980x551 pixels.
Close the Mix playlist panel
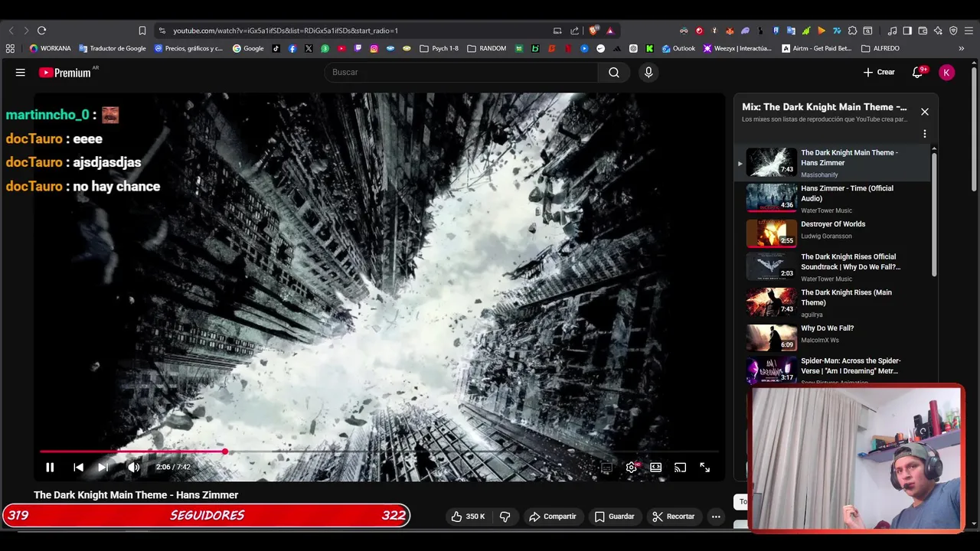(x=925, y=112)
